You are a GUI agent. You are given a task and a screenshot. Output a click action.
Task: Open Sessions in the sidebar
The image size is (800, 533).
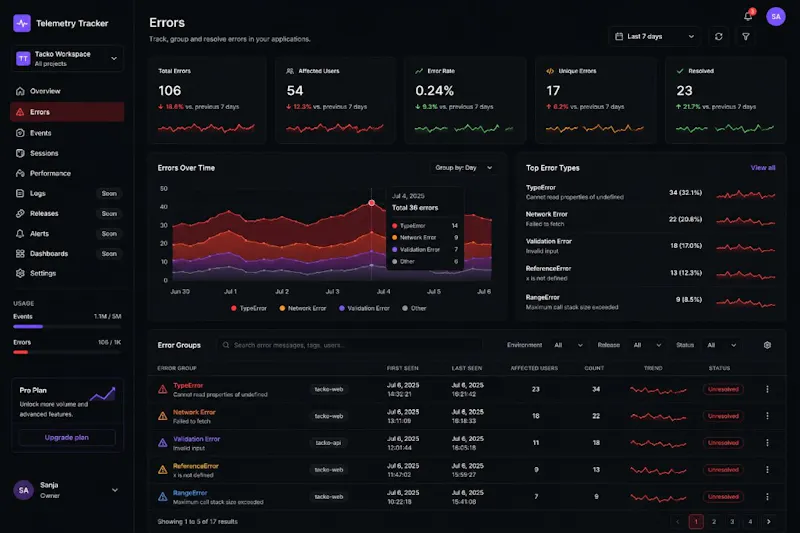[67, 154]
